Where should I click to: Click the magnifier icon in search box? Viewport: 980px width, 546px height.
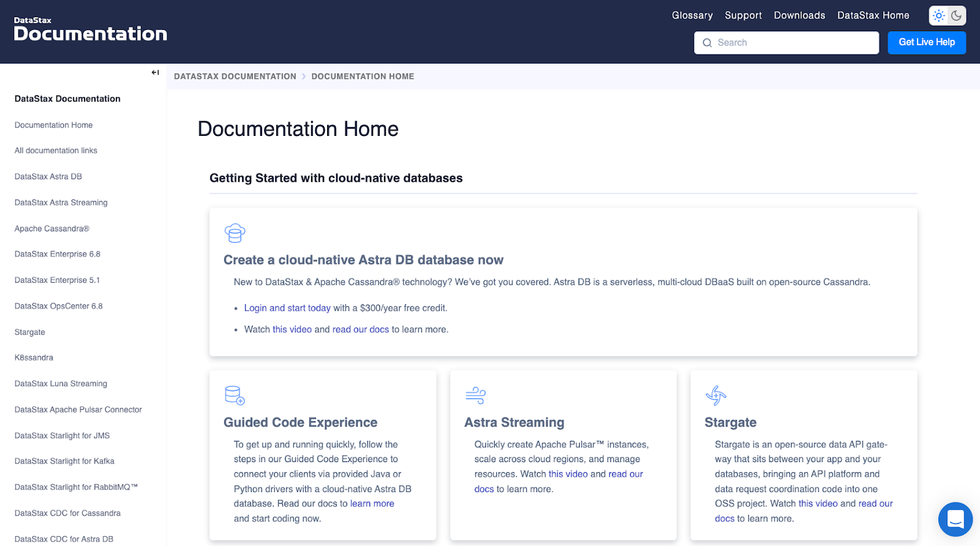[707, 43]
